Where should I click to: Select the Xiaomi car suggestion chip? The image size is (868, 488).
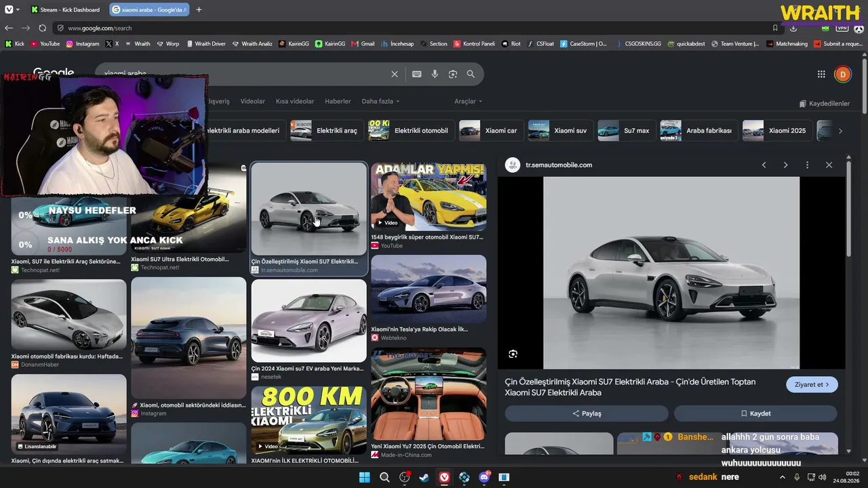491,131
